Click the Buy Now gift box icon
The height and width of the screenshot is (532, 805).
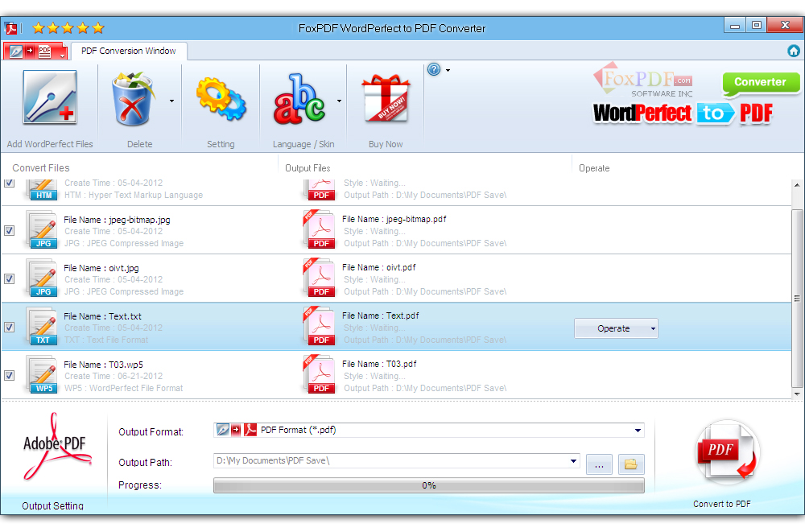tap(386, 99)
